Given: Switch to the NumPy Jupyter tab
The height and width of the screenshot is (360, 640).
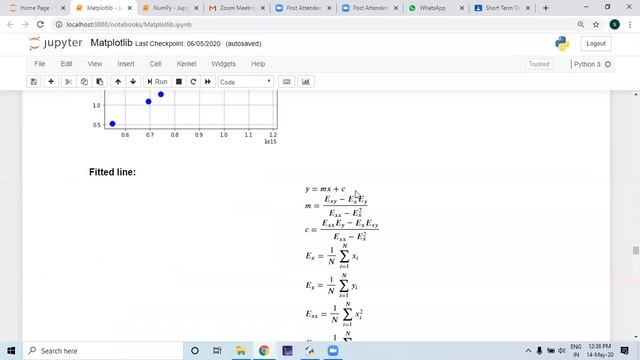Looking at the screenshot, I should tap(171, 8).
